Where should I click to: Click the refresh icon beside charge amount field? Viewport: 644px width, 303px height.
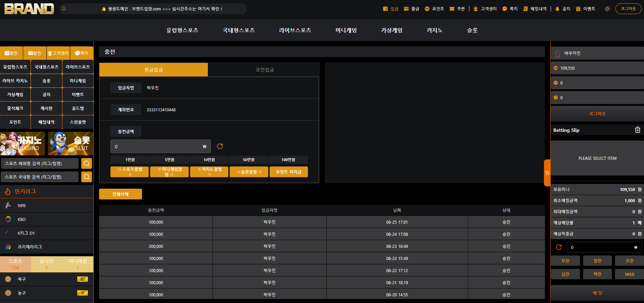click(220, 146)
